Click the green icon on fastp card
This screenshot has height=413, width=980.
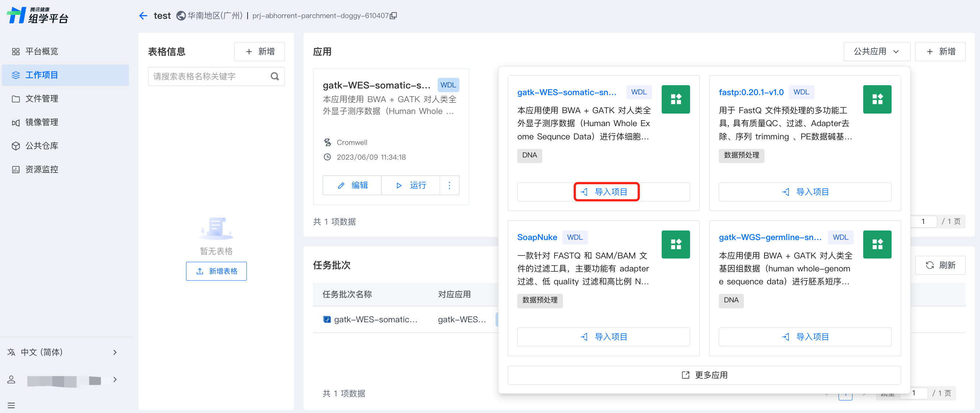point(876,99)
